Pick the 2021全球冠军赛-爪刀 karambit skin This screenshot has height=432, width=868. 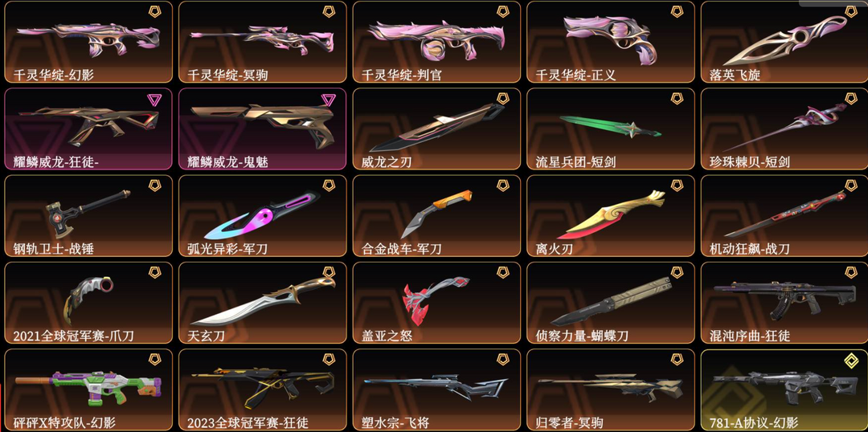[x=88, y=303]
